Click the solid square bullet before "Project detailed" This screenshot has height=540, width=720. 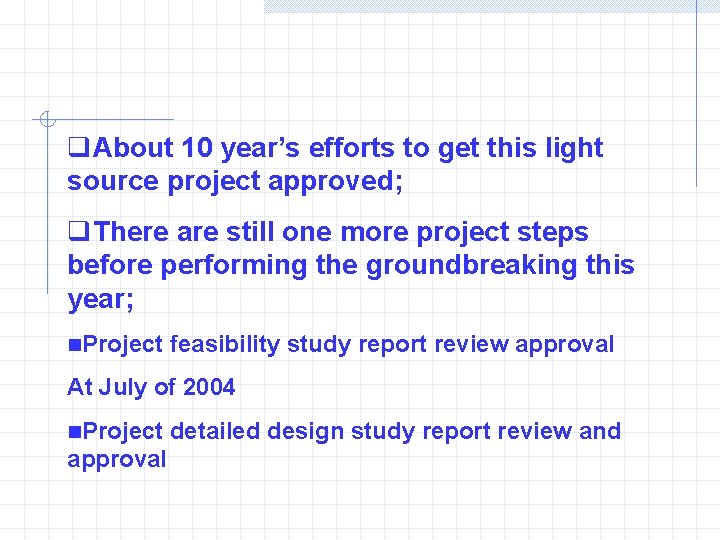click(x=75, y=432)
